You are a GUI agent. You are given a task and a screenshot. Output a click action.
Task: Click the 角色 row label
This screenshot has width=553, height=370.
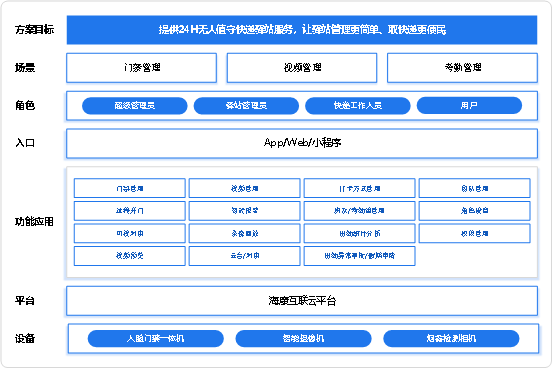pyautogui.click(x=25, y=105)
